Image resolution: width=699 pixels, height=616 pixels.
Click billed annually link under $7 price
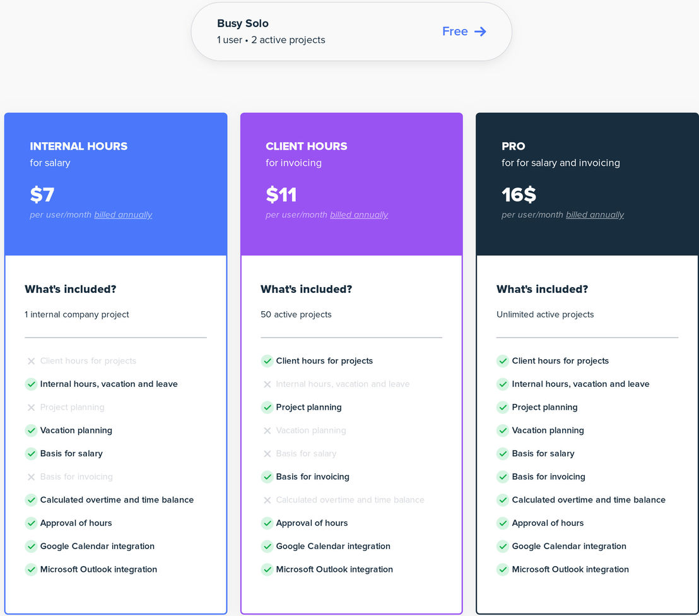point(123,215)
